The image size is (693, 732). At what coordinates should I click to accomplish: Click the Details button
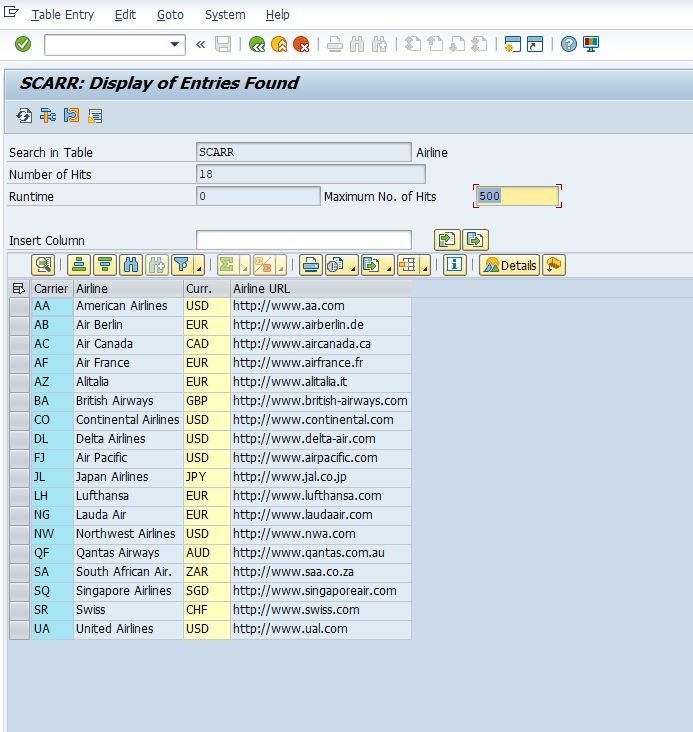tap(509, 265)
